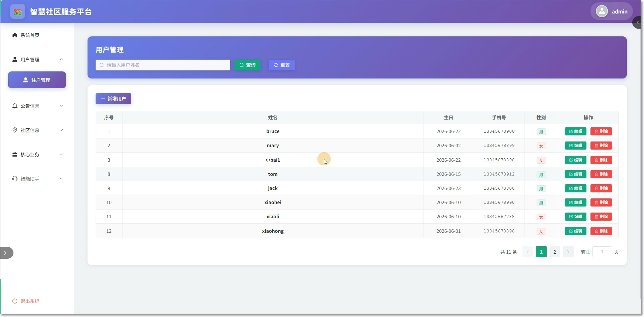Open the 系统首页 menu item

coord(37,35)
